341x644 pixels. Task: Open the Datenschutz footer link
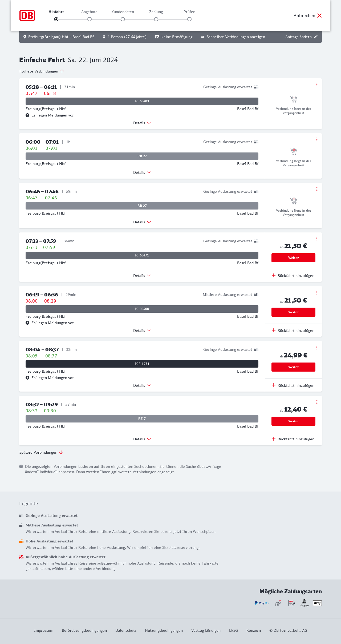tap(126, 630)
